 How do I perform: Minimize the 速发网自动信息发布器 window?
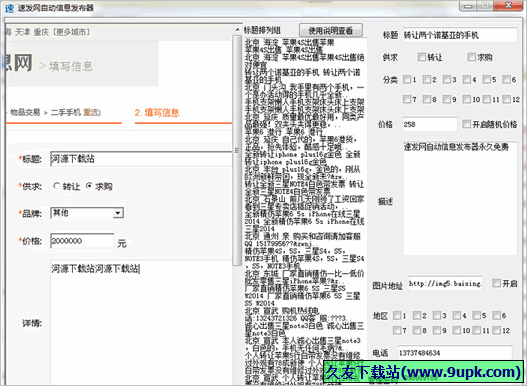469,6
